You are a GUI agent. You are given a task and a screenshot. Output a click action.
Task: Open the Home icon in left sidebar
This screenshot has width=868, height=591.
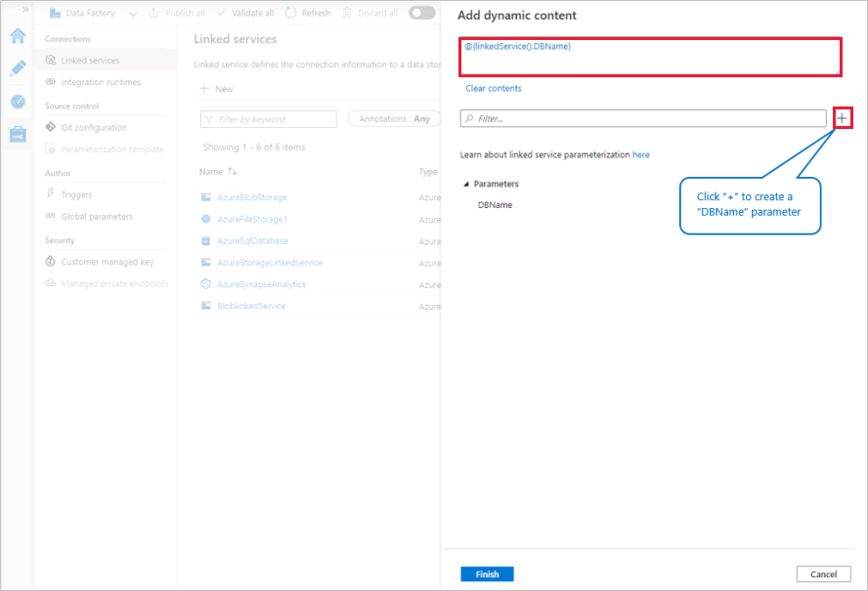(18, 37)
